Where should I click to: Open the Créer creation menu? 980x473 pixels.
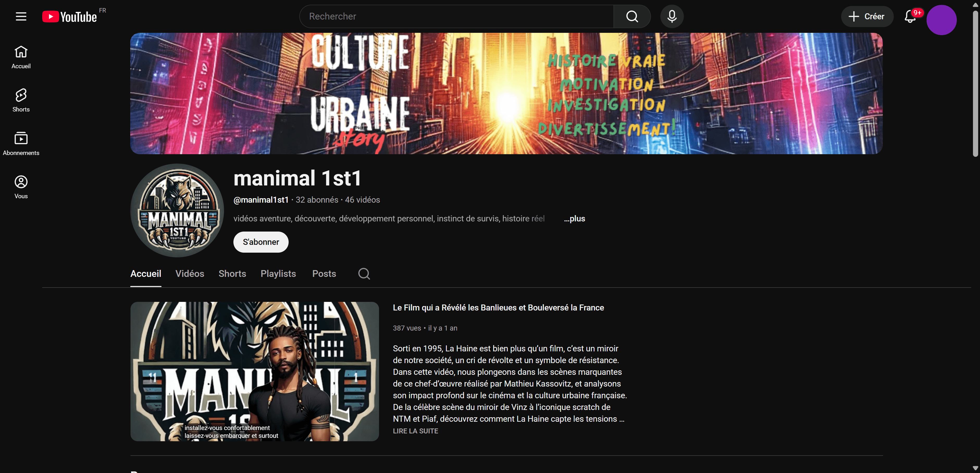(x=867, y=16)
